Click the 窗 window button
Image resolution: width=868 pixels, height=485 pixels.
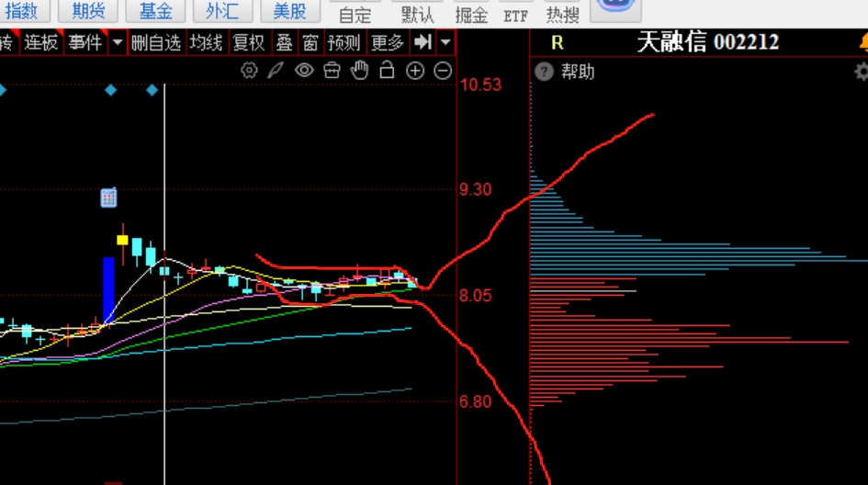[x=310, y=42]
